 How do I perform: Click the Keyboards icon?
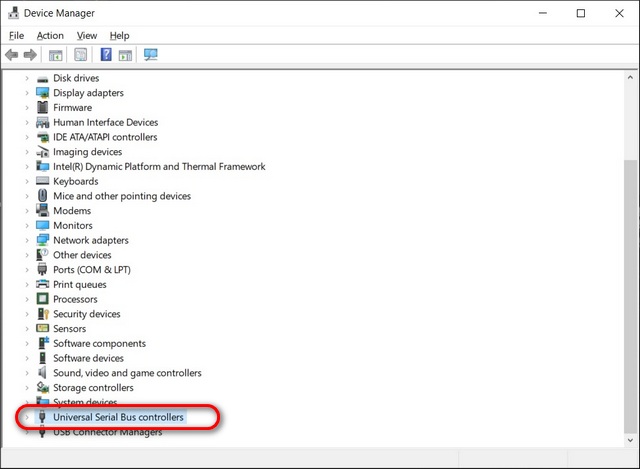pos(42,181)
